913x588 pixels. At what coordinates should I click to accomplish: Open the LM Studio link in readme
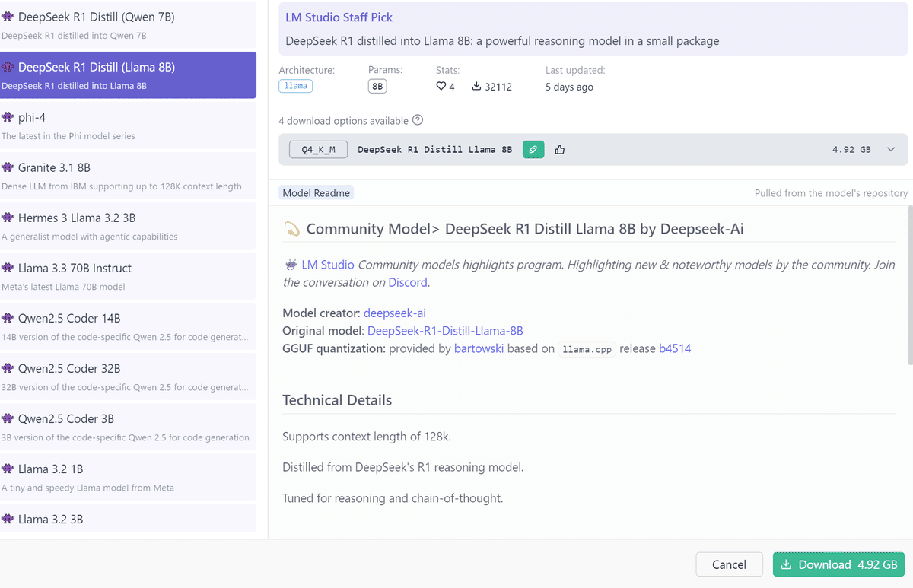click(x=328, y=265)
